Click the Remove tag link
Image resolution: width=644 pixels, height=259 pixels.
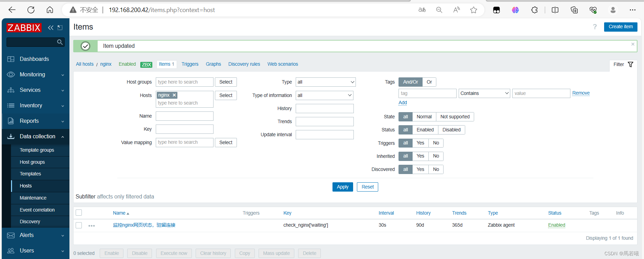tap(581, 93)
